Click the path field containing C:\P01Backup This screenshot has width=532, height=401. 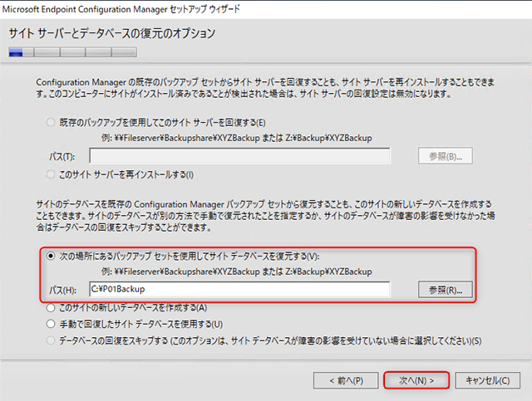click(239, 289)
